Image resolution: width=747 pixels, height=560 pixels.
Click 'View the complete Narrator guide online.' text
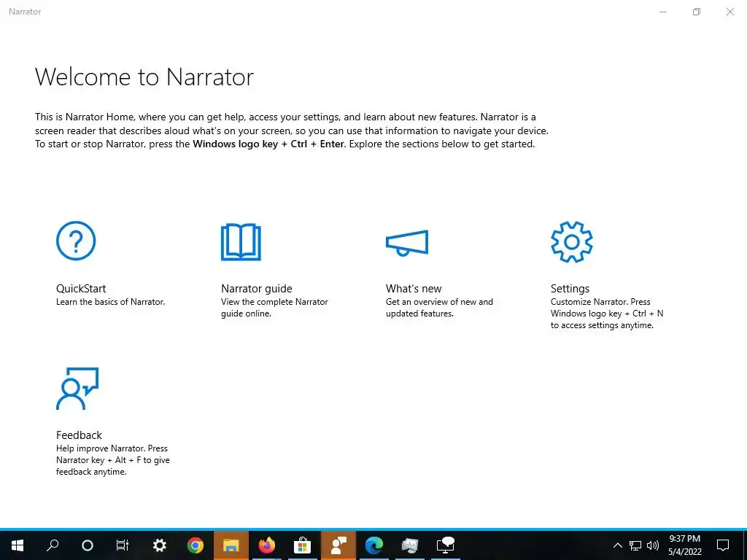point(274,308)
